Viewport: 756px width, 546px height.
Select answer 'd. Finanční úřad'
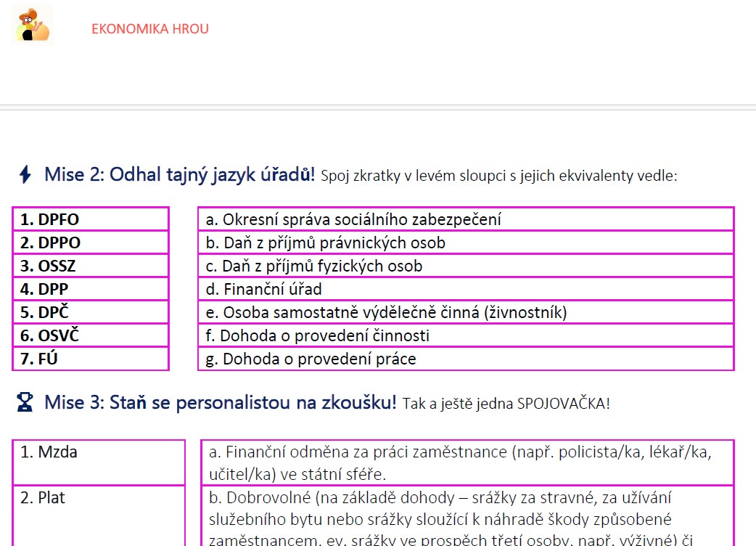pos(466,289)
